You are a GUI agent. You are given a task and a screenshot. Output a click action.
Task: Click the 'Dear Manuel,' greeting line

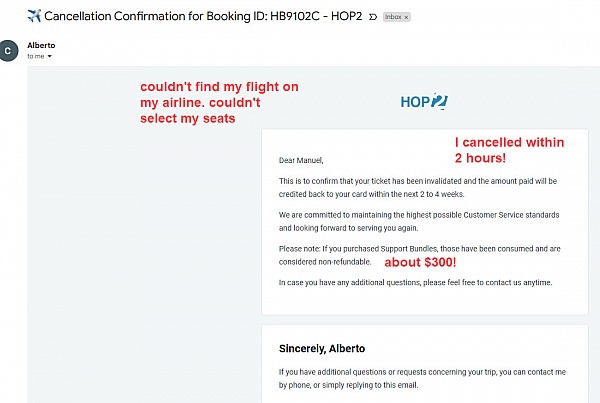[x=302, y=160]
